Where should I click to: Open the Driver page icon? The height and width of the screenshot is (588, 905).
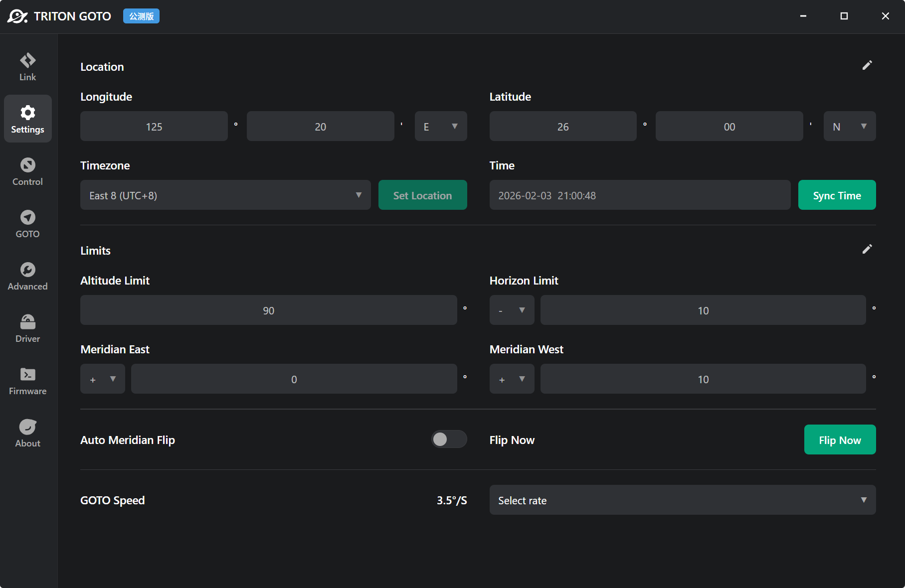point(27,322)
